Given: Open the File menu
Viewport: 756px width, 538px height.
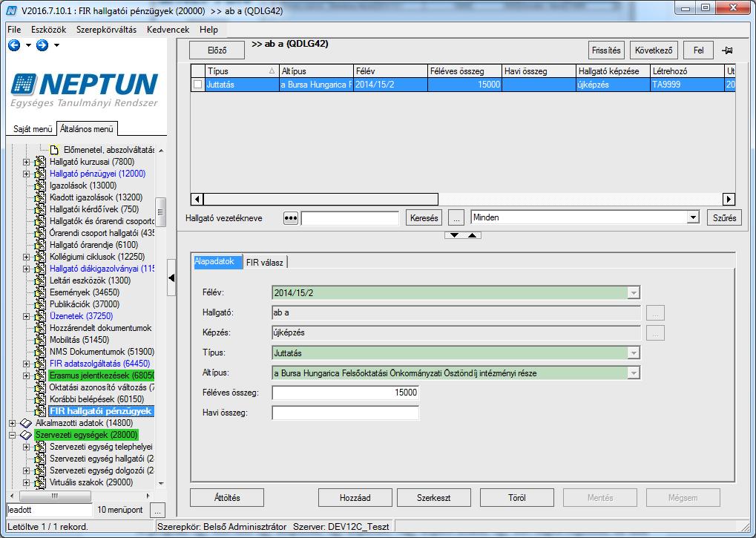Looking at the screenshot, I should tap(14, 30).
